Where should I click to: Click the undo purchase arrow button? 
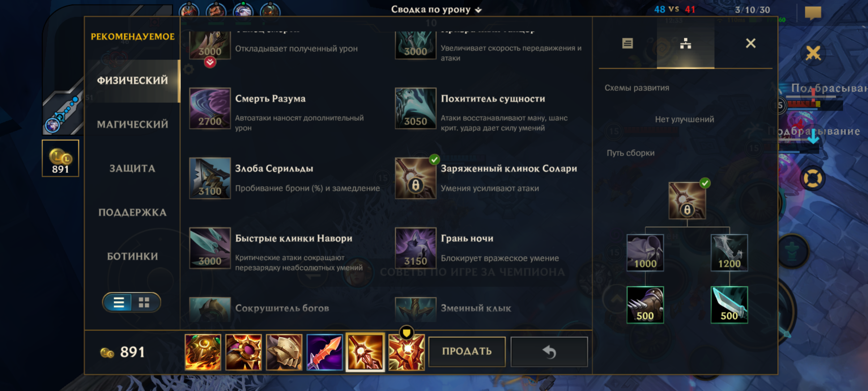549,352
